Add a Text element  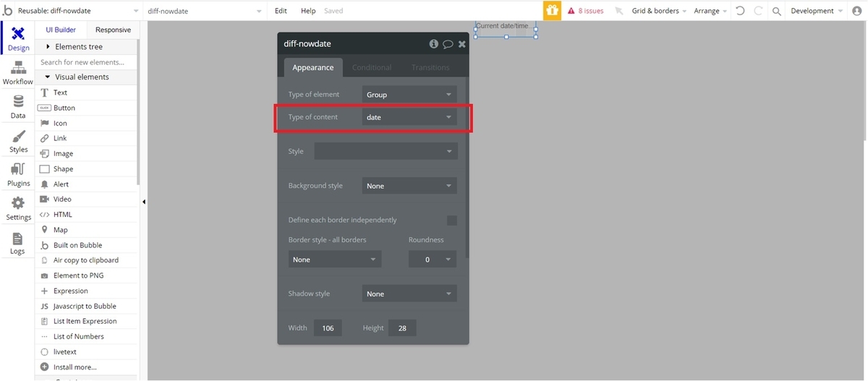coord(86,93)
